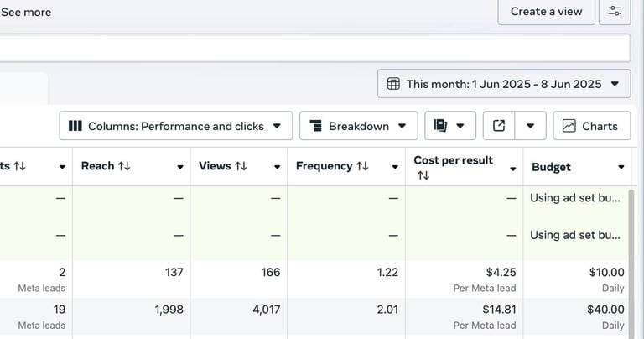Sort by Cost per result arrows
The width and height of the screenshot is (644, 339).
(423, 175)
